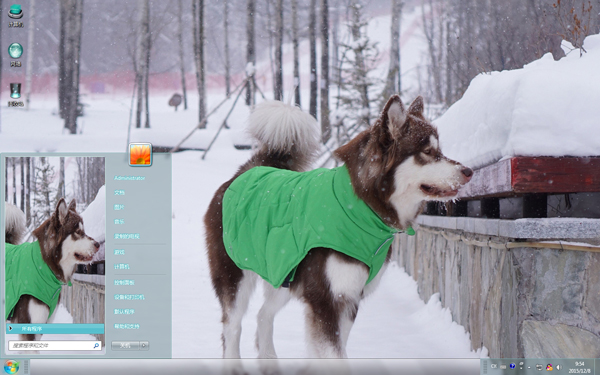Click the device icon left of QQ
600x375 pixels.
[540, 367]
